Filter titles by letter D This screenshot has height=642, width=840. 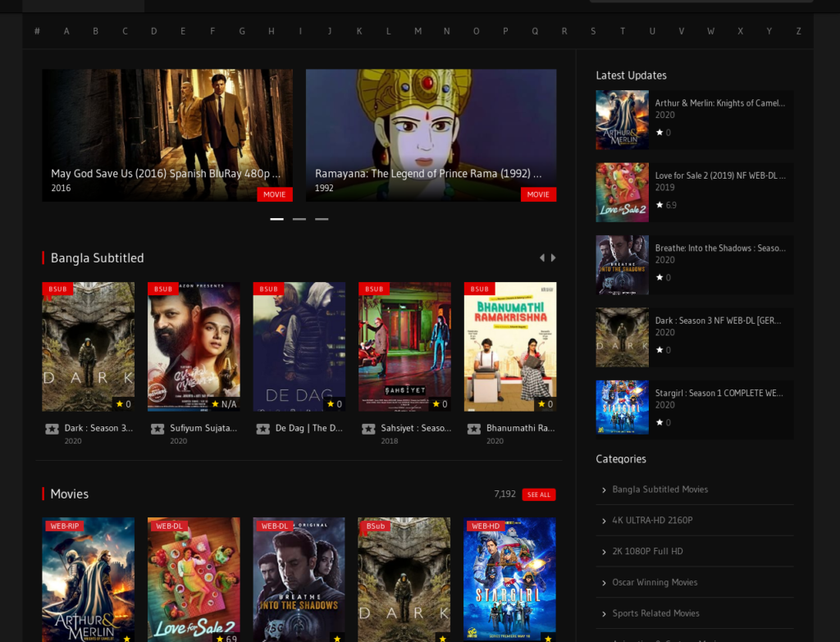153,31
